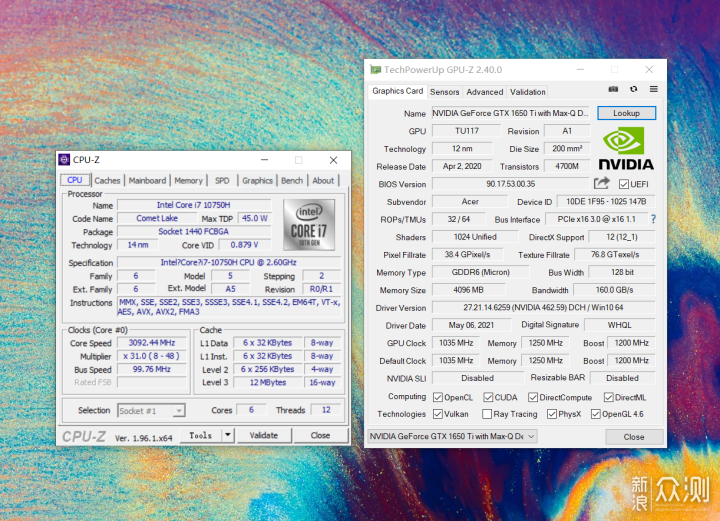Toggle the DirectML checkbox

[608, 397]
